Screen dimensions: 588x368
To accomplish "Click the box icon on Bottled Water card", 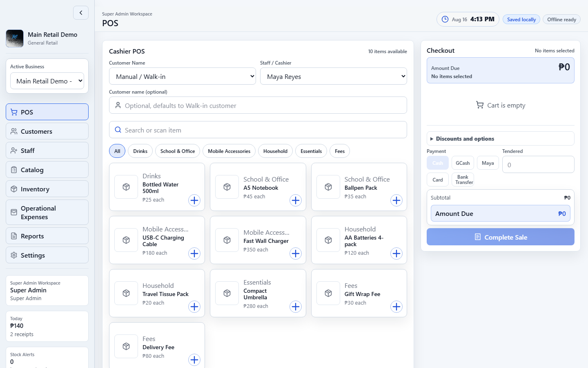I will coord(126,187).
